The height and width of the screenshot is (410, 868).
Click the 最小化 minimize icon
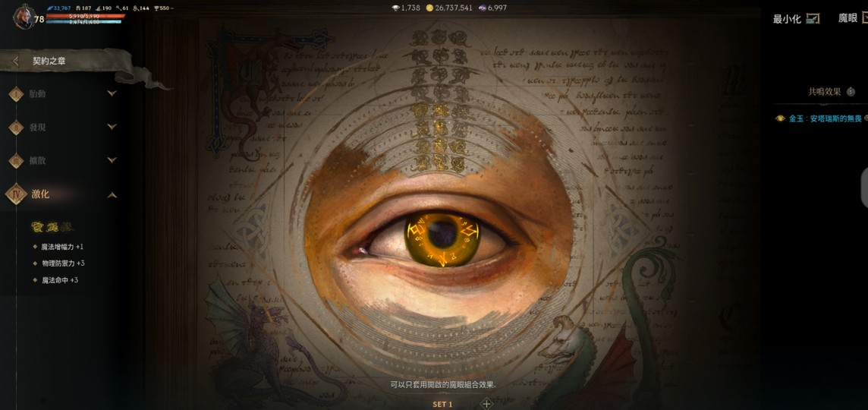click(813, 18)
